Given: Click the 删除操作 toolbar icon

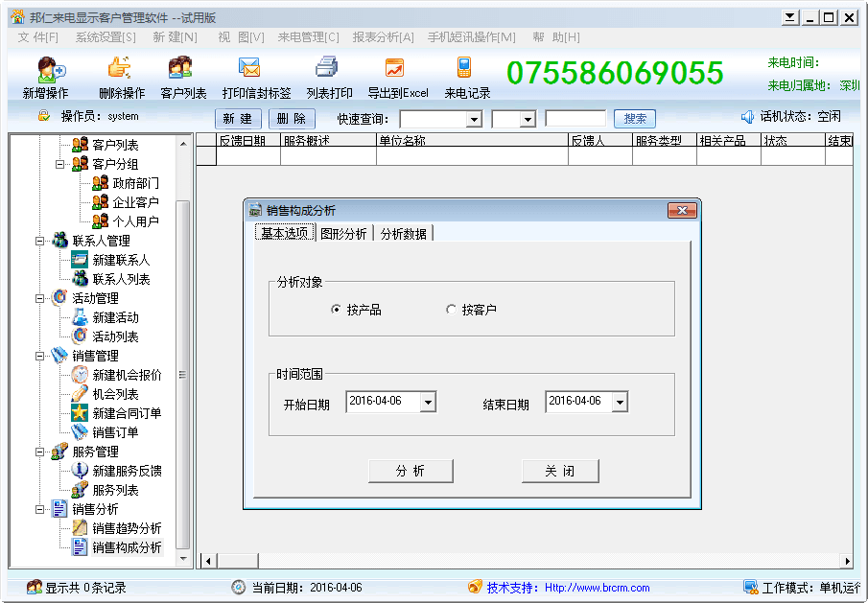Looking at the screenshot, I should [121, 76].
